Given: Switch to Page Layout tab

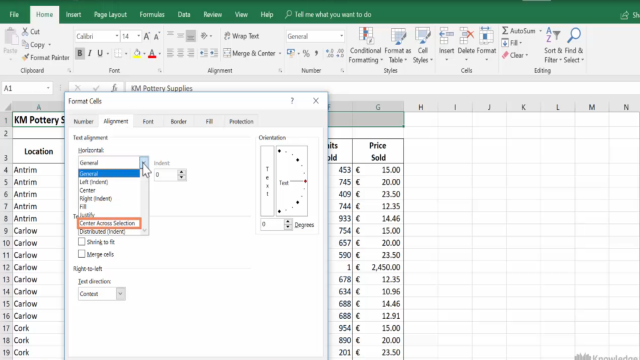Looking at the screenshot, I should [x=110, y=15].
